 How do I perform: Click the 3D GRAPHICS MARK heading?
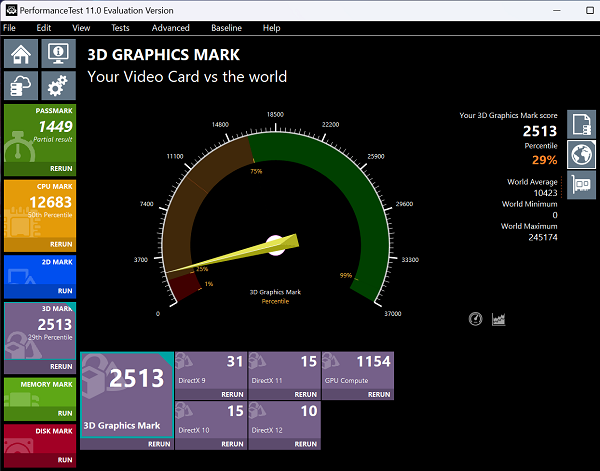pyautogui.click(x=163, y=55)
